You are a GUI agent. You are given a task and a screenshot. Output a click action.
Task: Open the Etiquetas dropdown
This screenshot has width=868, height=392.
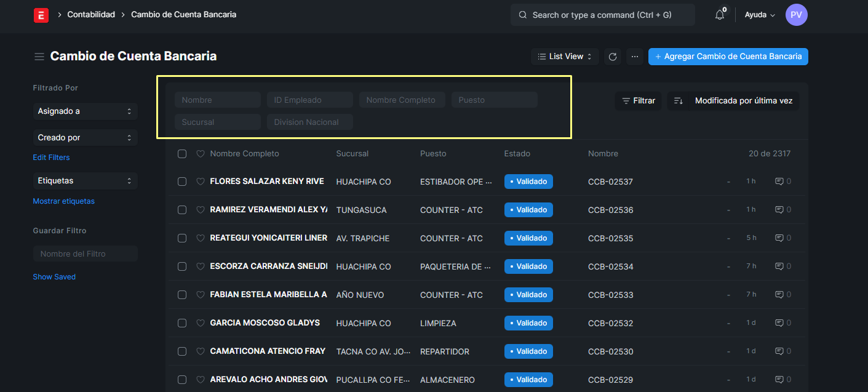tap(85, 181)
